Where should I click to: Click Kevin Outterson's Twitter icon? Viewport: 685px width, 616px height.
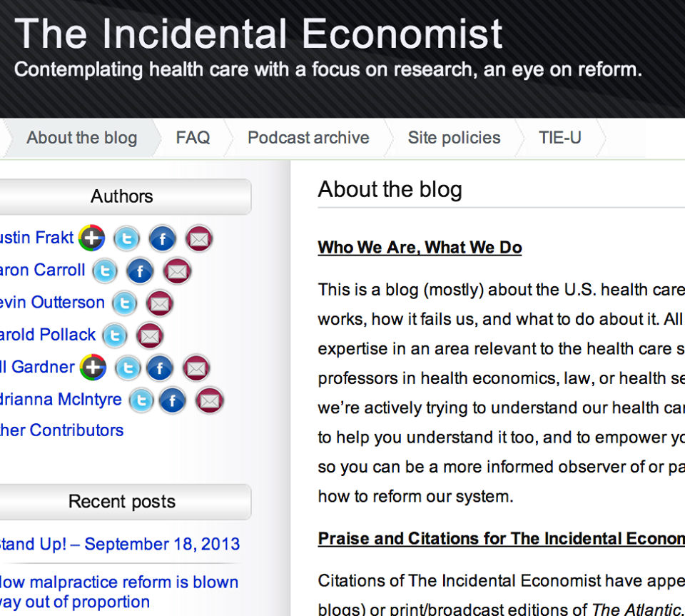tap(124, 303)
